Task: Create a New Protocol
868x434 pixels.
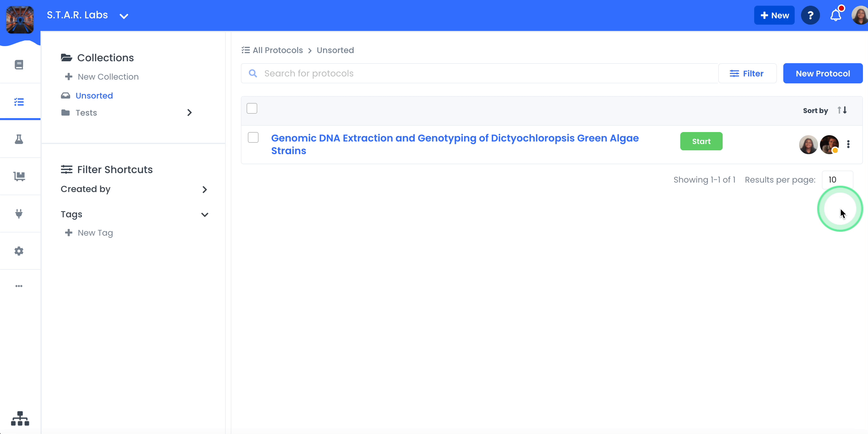Action: point(822,73)
